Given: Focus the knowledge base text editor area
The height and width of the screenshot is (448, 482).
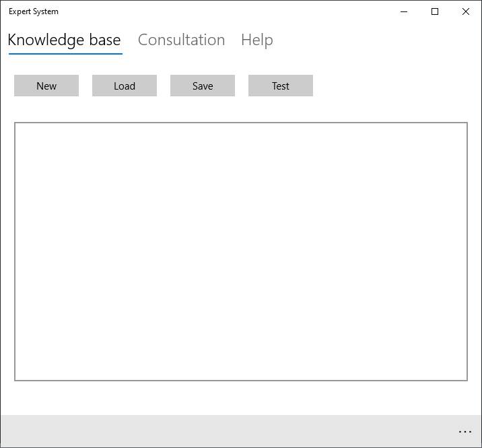Looking at the screenshot, I should click(x=241, y=251).
